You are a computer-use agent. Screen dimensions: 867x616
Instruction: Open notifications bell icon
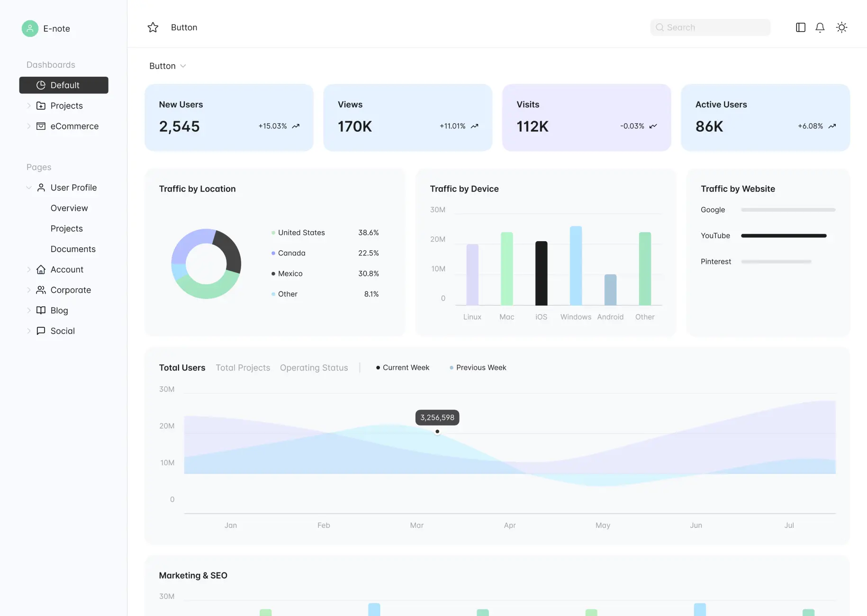click(820, 27)
